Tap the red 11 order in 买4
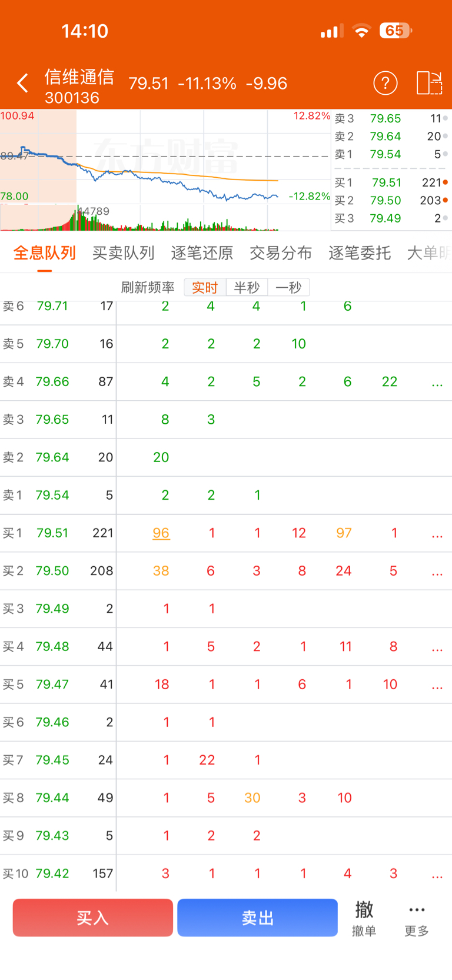The height and width of the screenshot is (980, 452). (x=345, y=646)
